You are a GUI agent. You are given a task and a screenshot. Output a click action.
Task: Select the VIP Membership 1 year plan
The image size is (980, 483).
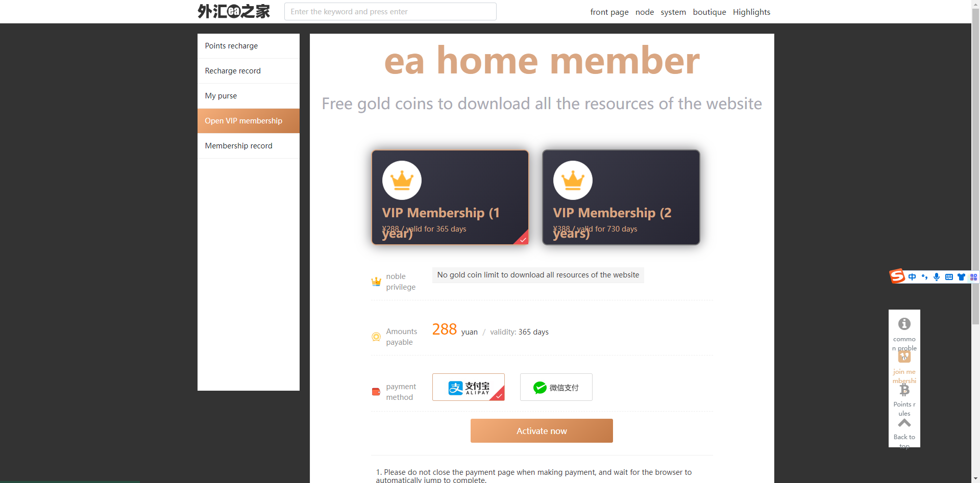pyautogui.click(x=450, y=197)
